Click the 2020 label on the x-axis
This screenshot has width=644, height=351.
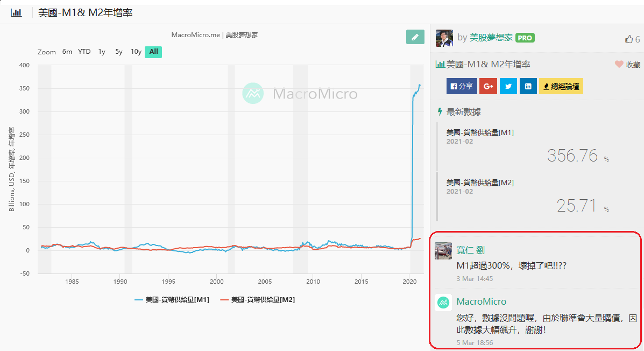click(409, 282)
